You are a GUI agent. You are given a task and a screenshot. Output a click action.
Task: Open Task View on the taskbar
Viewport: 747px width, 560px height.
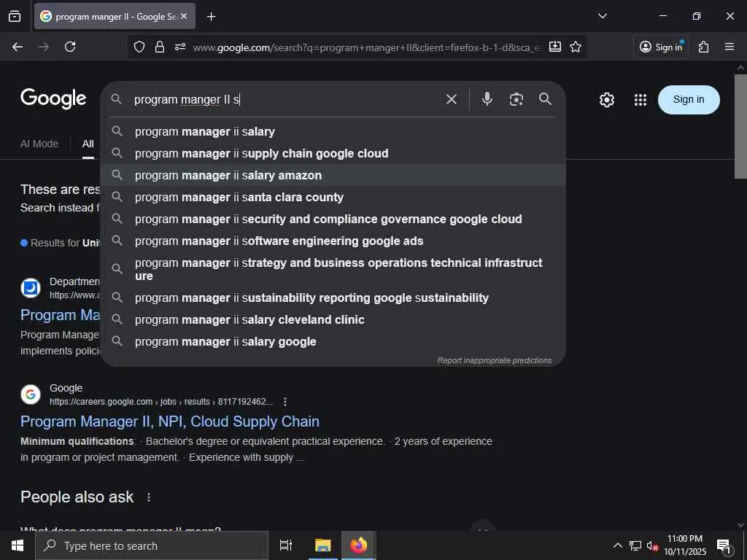pyautogui.click(x=286, y=545)
